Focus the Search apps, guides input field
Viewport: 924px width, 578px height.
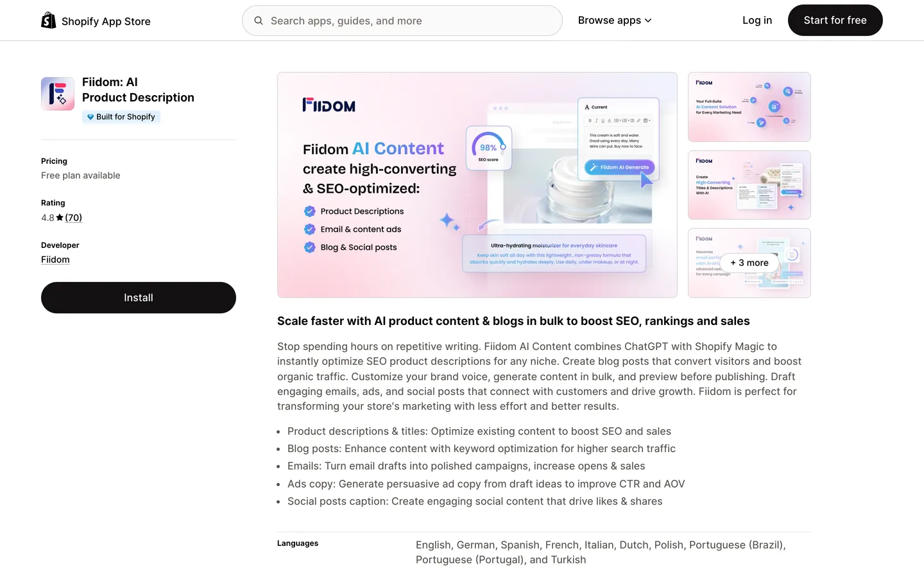coord(402,21)
